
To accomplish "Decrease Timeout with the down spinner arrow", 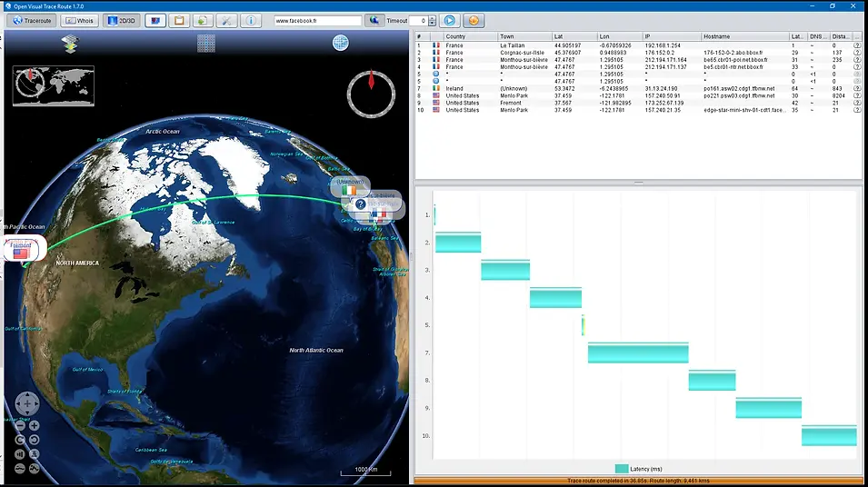I will (x=432, y=24).
